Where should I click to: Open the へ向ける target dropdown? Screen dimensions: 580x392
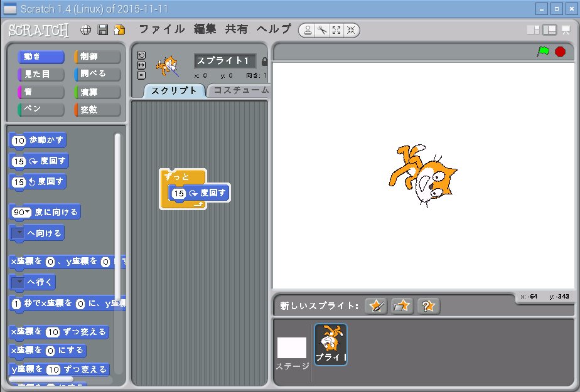[x=18, y=233]
